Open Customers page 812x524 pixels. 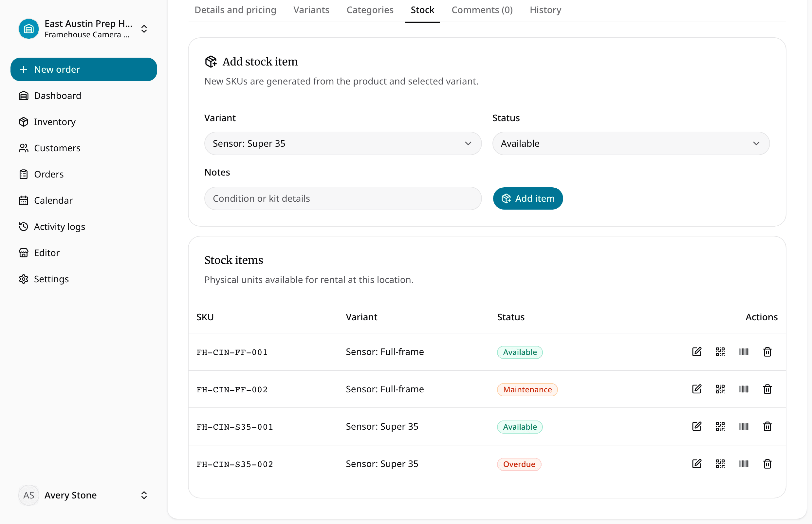[x=84, y=148]
